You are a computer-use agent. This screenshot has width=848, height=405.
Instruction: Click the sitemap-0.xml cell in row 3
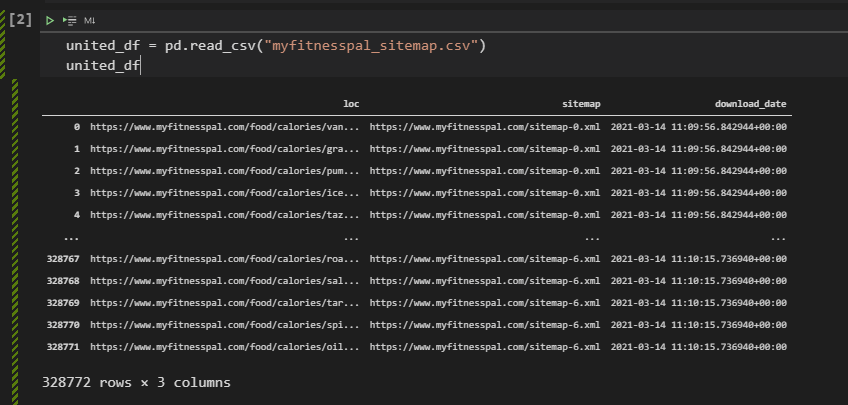(485, 193)
